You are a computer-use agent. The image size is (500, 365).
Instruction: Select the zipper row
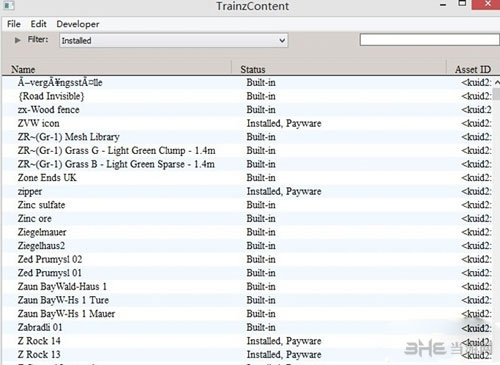[248, 191]
